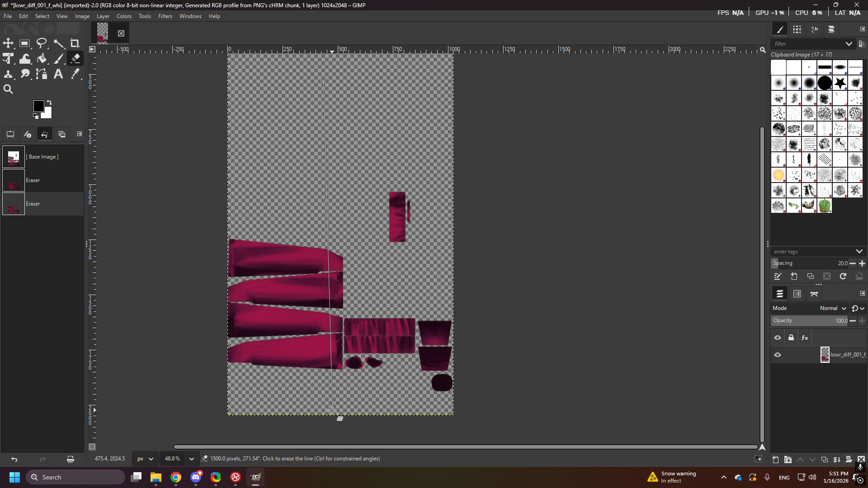Swap foreground and background colors

click(49, 103)
